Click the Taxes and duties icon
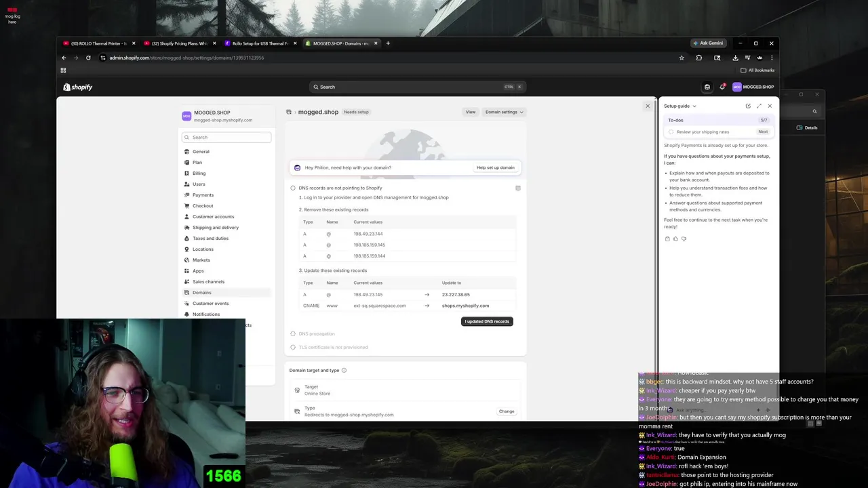This screenshot has height=488, width=868. tap(186, 239)
